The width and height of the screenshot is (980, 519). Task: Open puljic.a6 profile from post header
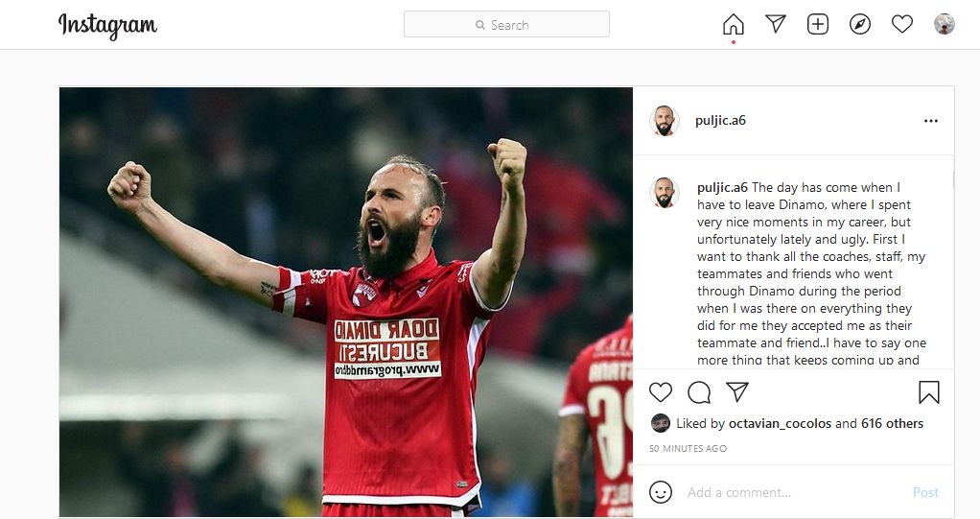(x=720, y=120)
